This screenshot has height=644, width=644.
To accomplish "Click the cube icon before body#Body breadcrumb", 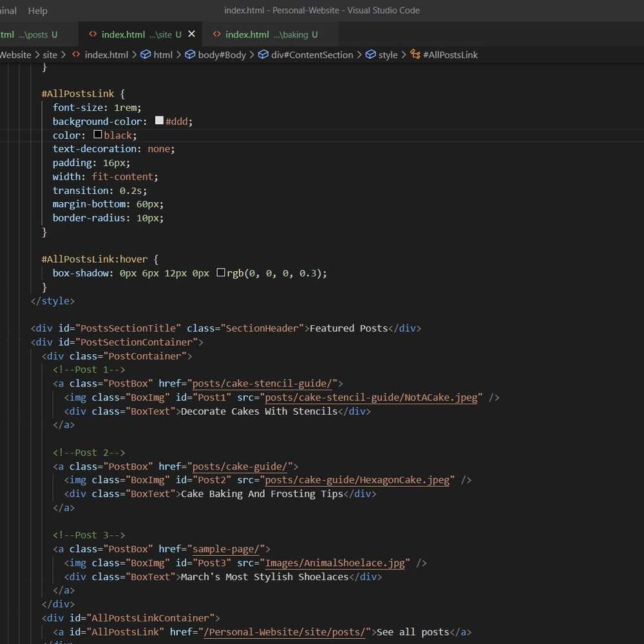I will click(x=190, y=55).
